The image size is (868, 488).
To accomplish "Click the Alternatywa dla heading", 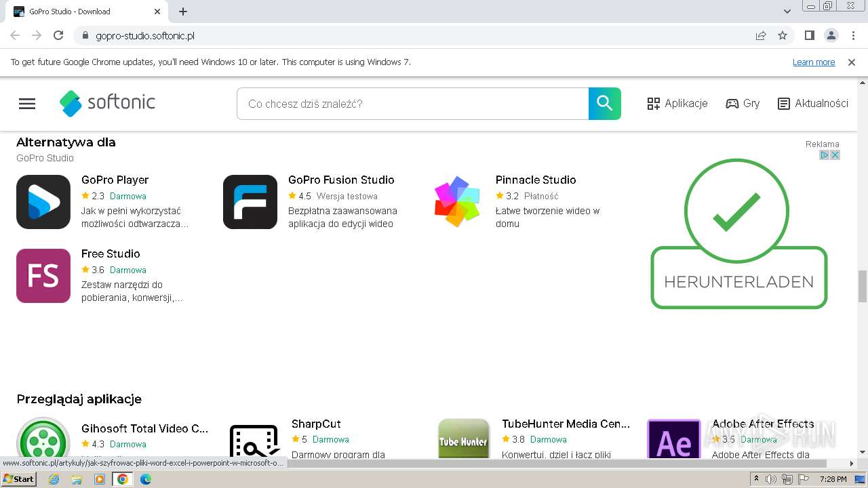I will point(66,142).
